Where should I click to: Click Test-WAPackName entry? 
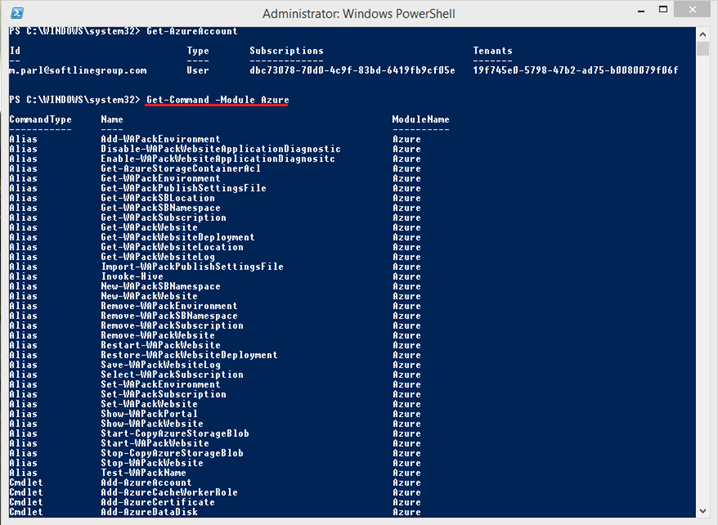coord(143,473)
